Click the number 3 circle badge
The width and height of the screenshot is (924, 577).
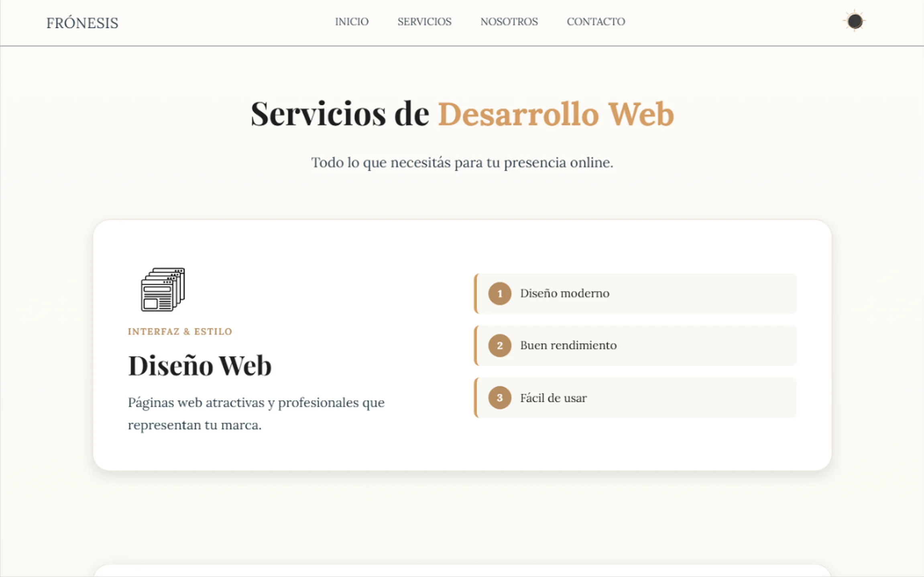click(499, 398)
